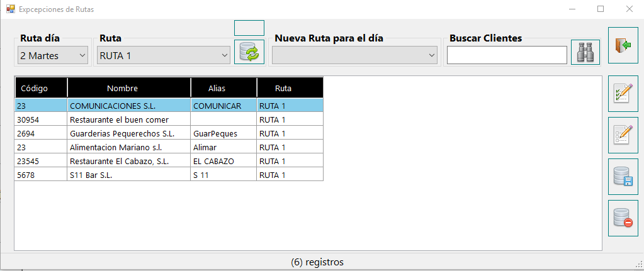The width and height of the screenshot is (644, 271).
Task: Click the unchecked list edit icon
Action: point(623,135)
